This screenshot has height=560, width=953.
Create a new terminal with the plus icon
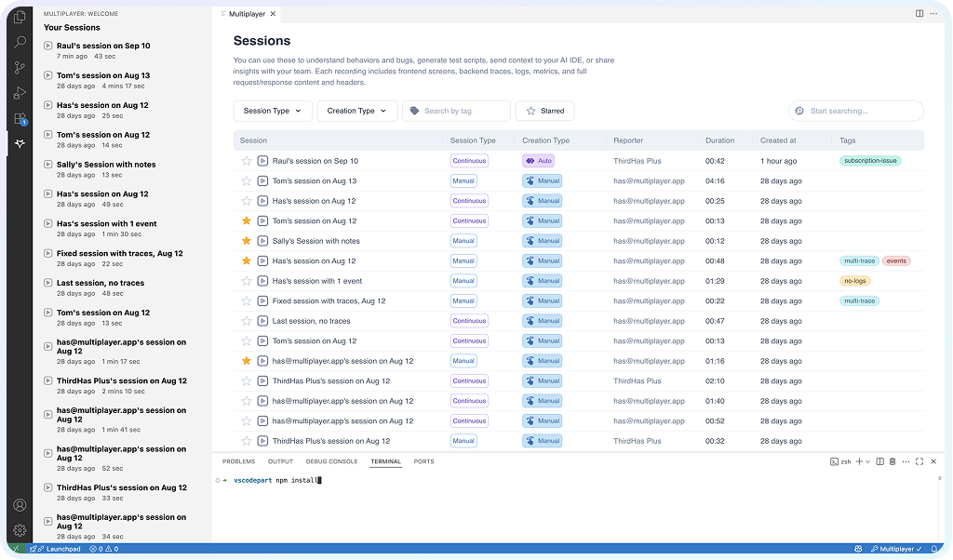pos(858,461)
